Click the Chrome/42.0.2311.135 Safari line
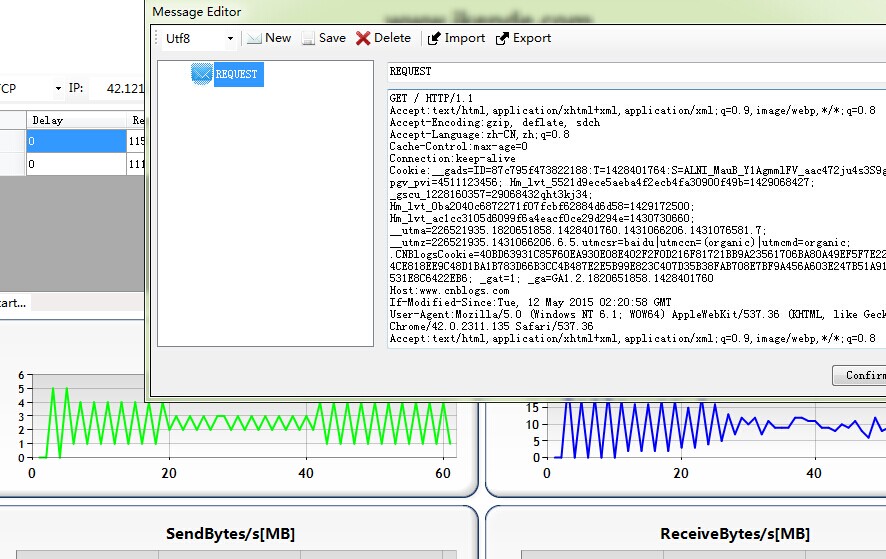The width and height of the screenshot is (886, 559). tap(491, 326)
